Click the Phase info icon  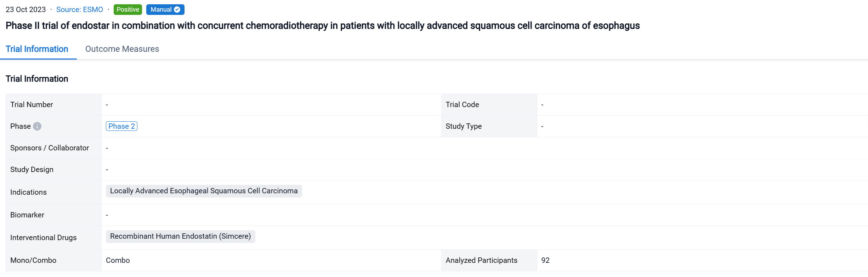coord(37,126)
